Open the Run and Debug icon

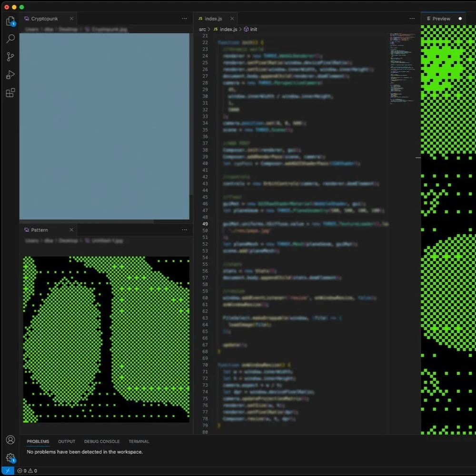tap(10, 74)
